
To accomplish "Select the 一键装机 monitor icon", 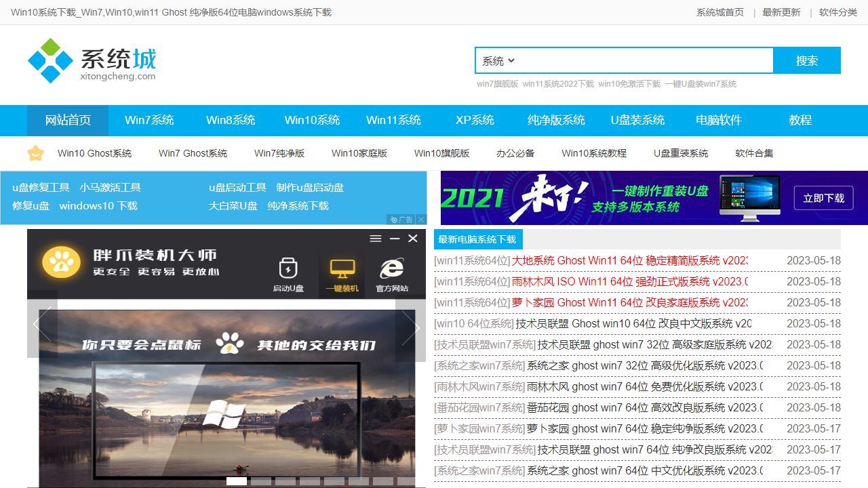I will click(x=342, y=274).
